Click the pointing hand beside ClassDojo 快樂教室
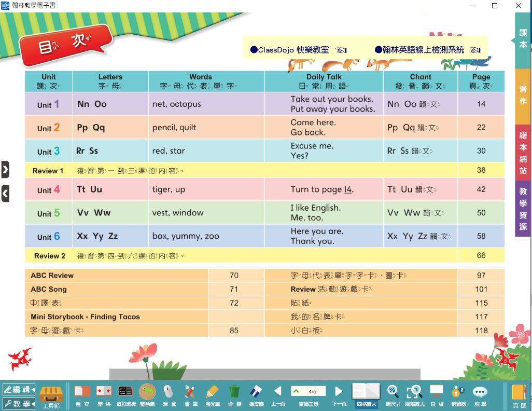The image size is (532, 411). click(x=341, y=50)
